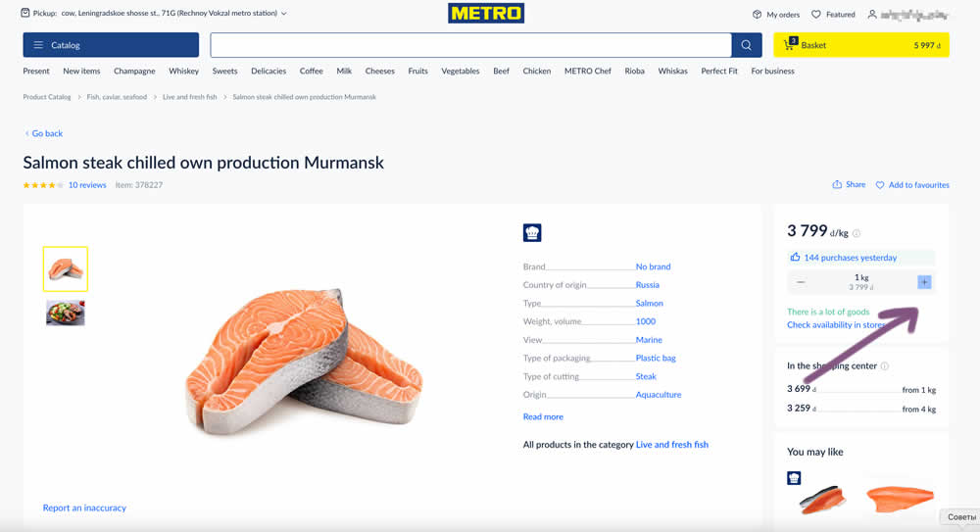Select the second product thumbnail

pyautogui.click(x=66, y=313)
